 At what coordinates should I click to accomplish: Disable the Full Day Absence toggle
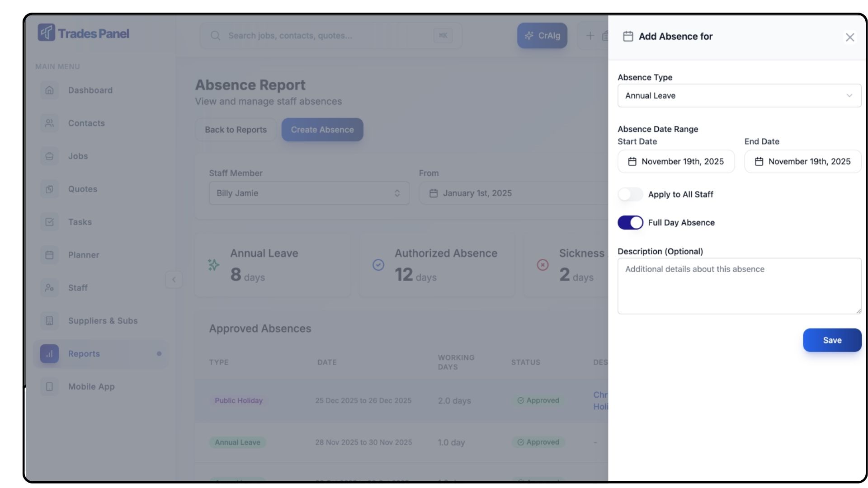point(630,222)
